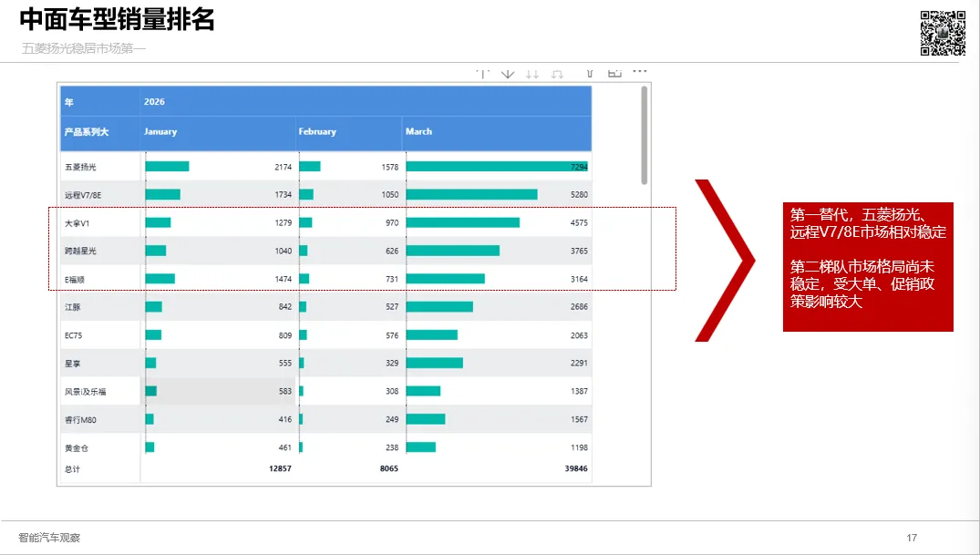
Task: Click January value 583
Action: (285, 391)
